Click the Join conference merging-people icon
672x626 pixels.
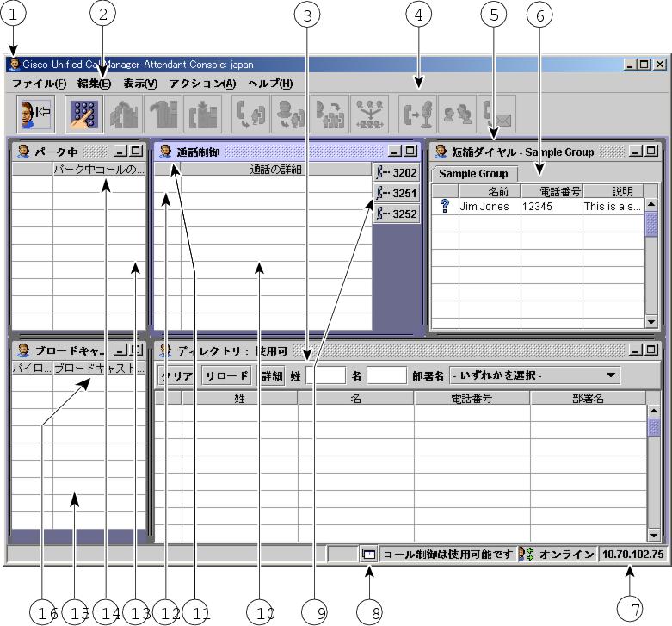click(x=369, y=114)
